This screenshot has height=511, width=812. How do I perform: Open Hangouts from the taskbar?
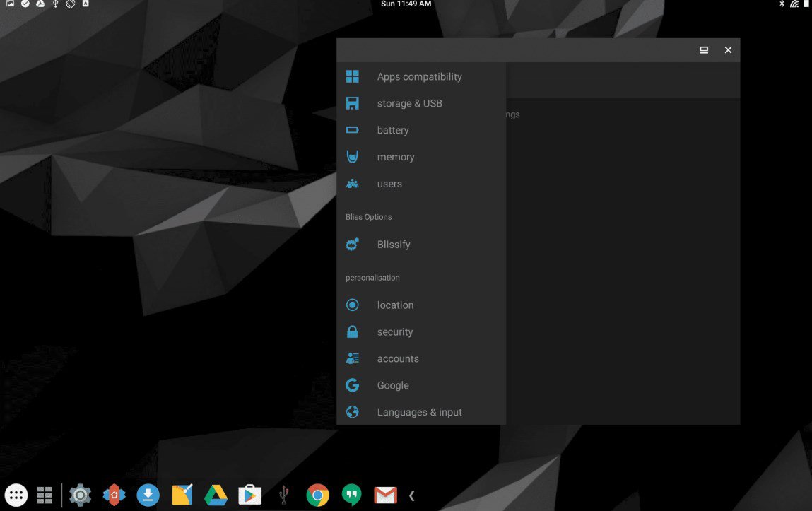351,495
